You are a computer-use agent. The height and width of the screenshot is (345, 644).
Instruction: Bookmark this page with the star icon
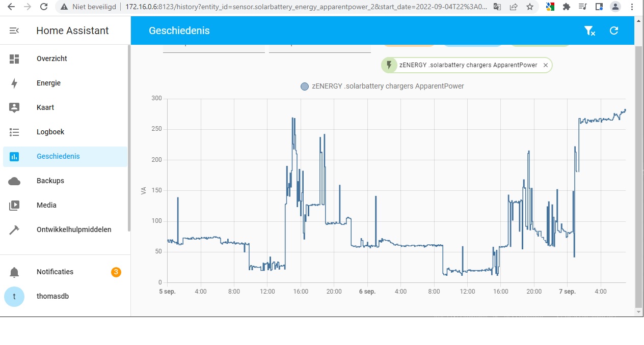tap(530, 7)
